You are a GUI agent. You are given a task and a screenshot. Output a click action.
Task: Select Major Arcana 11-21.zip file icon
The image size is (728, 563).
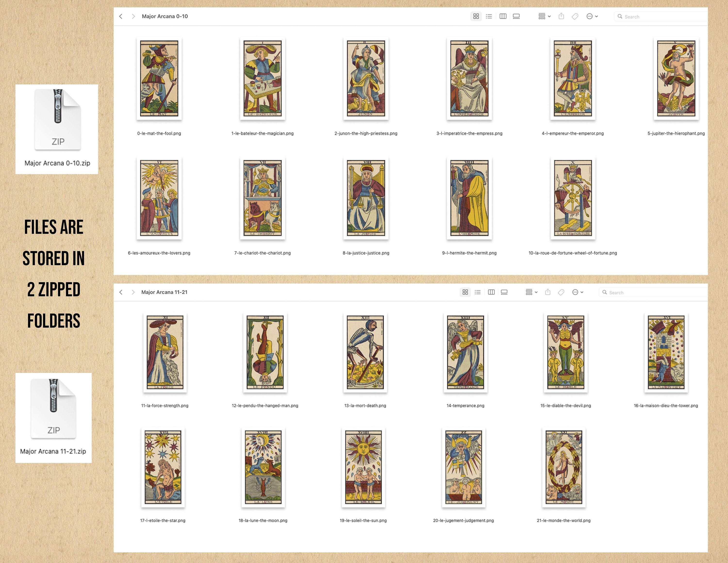pos(53,409)
